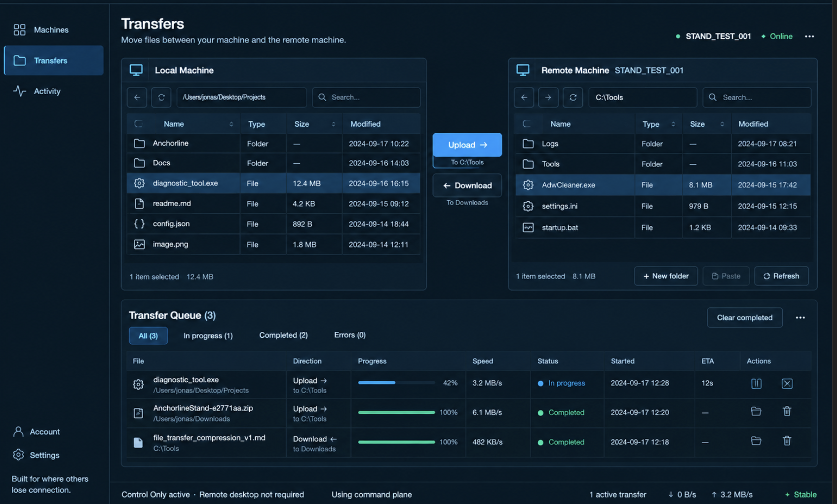The height and width of the screenshot is (504, 837).
Task: Delete the AnchorlineStand-e2771aa.zip queue entry
Action: [787, 411]
